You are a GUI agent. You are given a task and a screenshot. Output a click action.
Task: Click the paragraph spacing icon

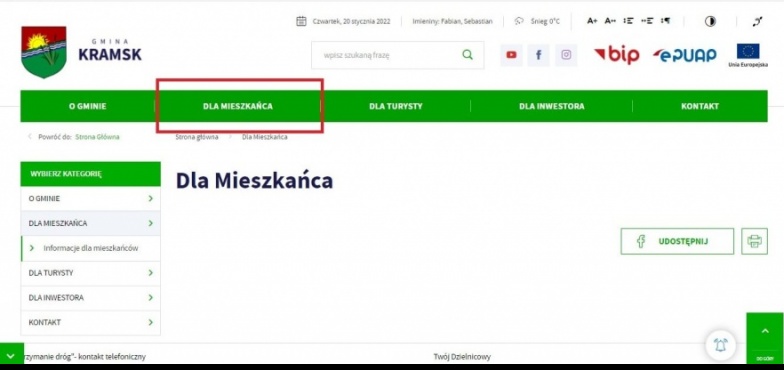click(x=665, y=21)
